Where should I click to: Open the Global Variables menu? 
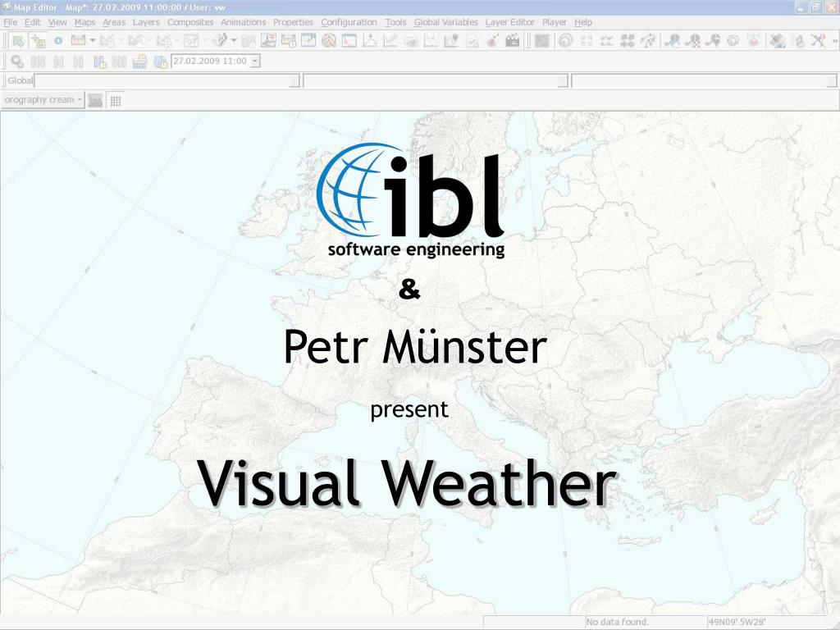pos(445,22)
